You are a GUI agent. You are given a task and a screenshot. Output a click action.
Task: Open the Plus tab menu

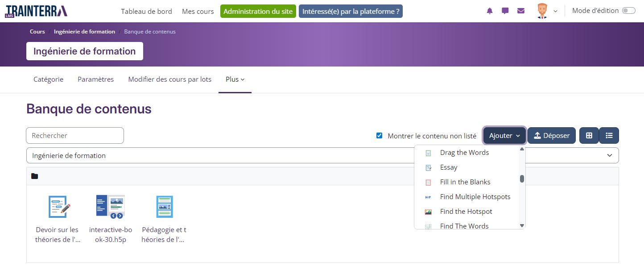[x=235, y=79]
